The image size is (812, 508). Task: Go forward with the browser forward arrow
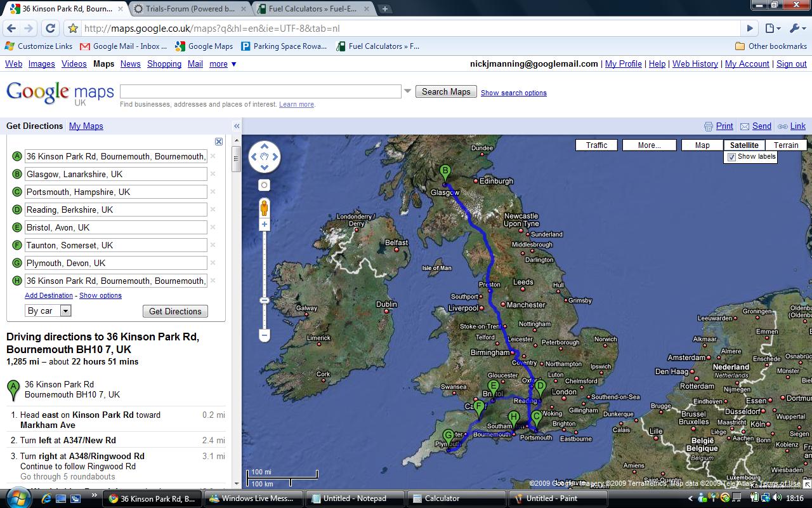pyautogui.click(x=29, y=29)
